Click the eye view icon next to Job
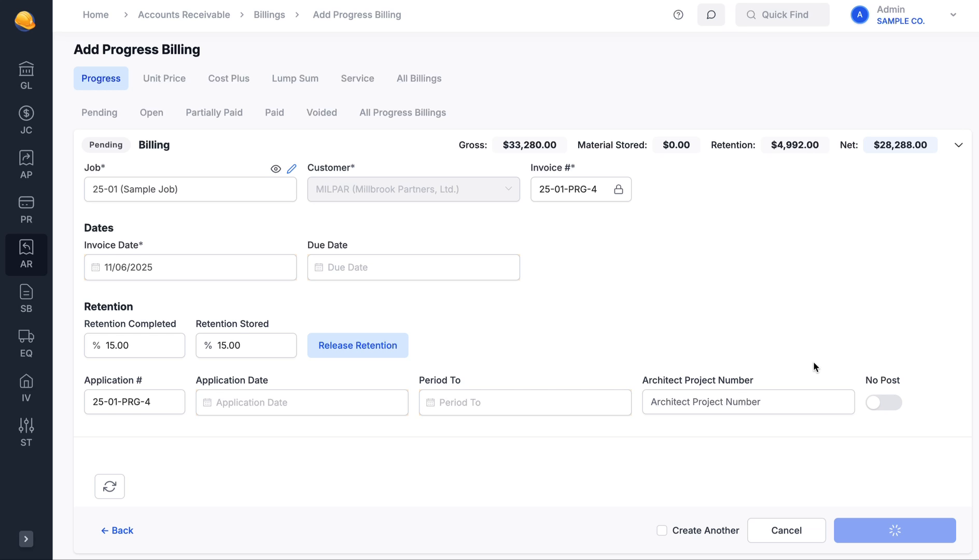The image size is (979, 560). 275,169
